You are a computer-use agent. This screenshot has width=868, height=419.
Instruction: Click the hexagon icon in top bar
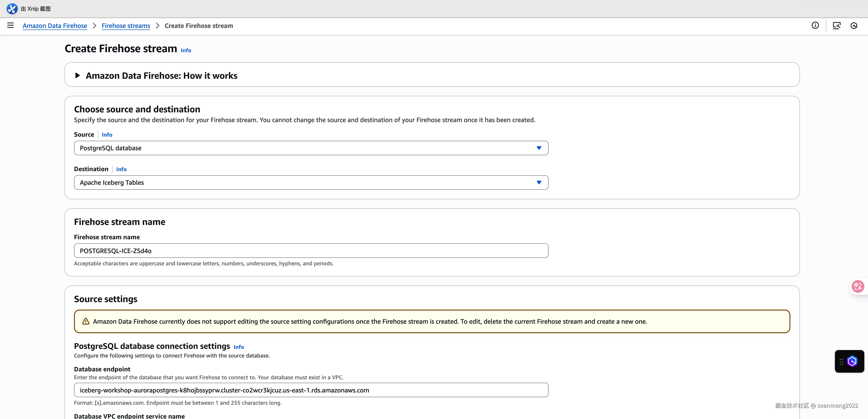[853, 26]
